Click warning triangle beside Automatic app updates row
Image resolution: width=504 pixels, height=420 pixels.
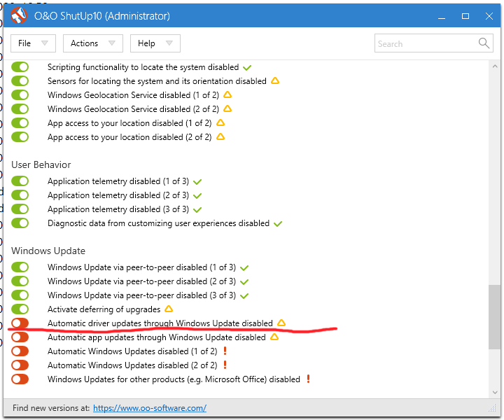274,337
